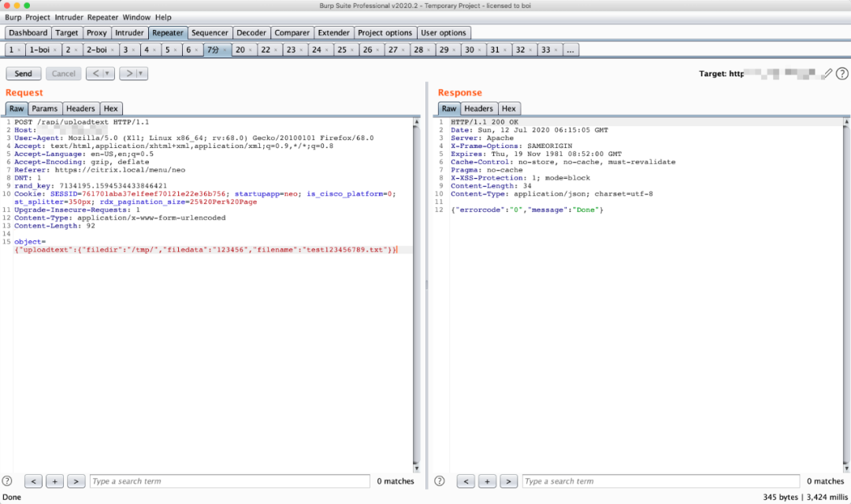The height and width of the screenshot is (504, 851).
Task: Open the forward history dropdown arrow
Action: [x=141, y=73]
